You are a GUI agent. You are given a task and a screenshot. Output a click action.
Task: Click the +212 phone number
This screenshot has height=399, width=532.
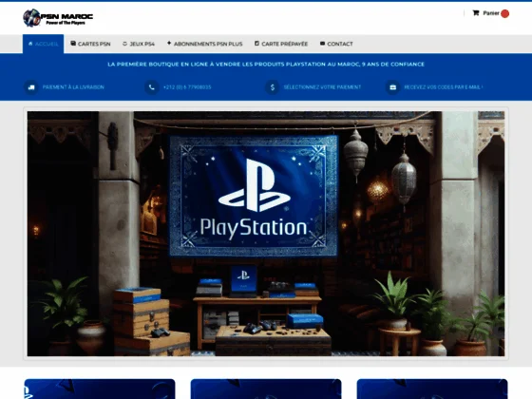[x=187, y=87]
